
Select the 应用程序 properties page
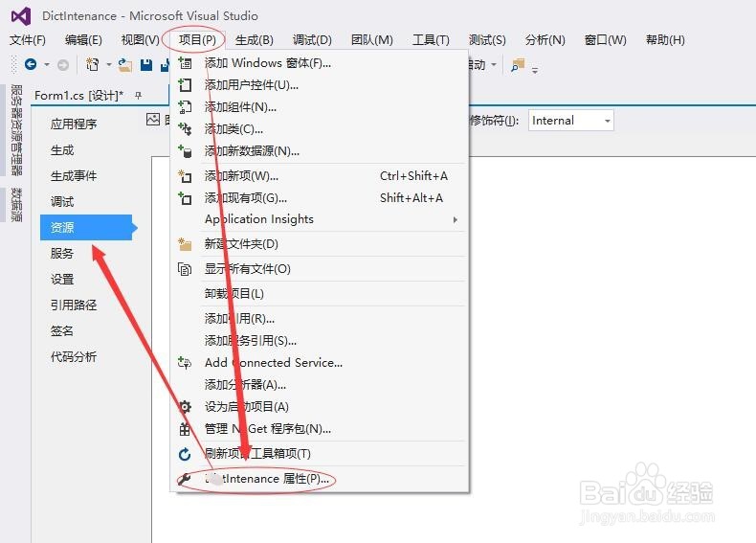[74, 124]
